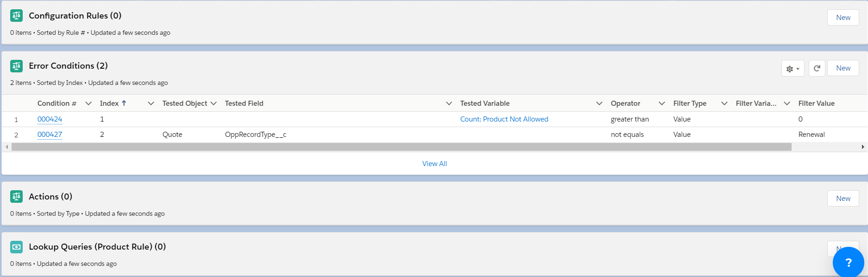Click the Configuration Rules scale icon

click(16, 16)
